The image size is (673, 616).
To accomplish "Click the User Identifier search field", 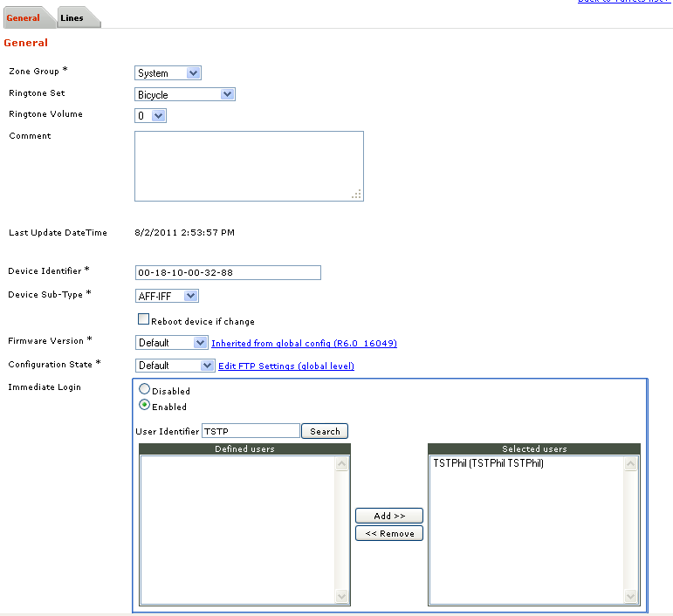I will pos(251,431).
